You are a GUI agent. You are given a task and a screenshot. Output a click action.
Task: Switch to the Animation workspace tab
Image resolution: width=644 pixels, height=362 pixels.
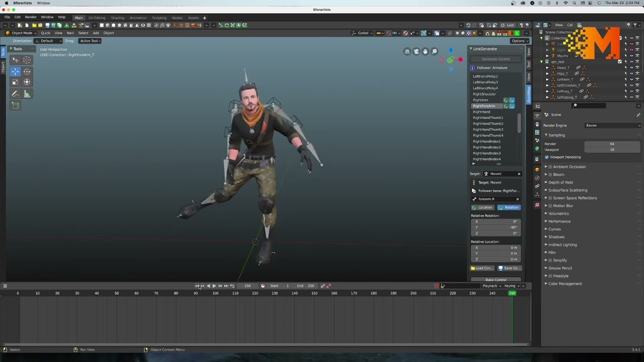(x=138, y=18)
